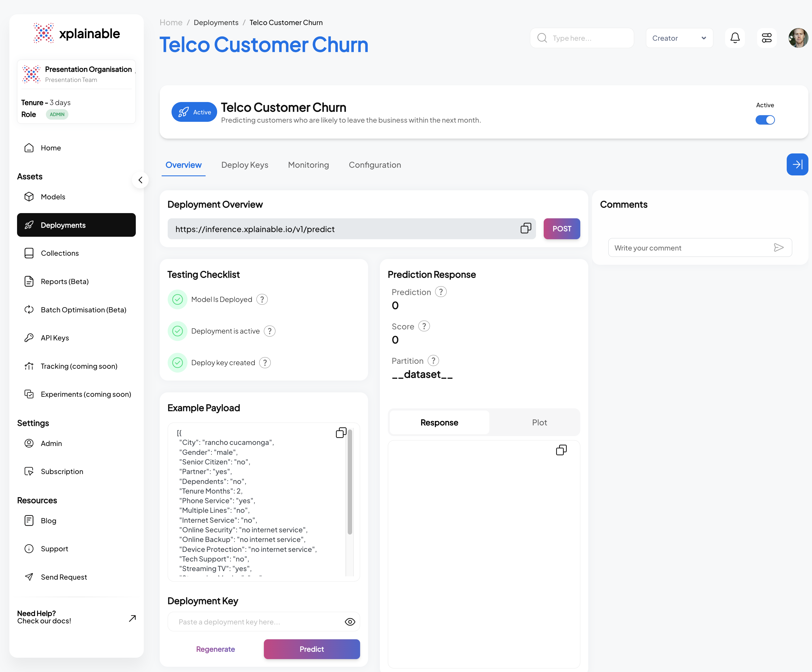Screen dimensions: 812x672
Task: Click the deployment key input field
Action: click(264, 622)
